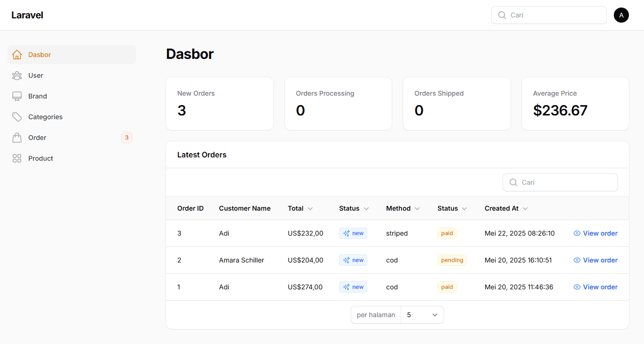644x344 pixels.
Task: Open User menu item
Action: [x=72, y=75]
